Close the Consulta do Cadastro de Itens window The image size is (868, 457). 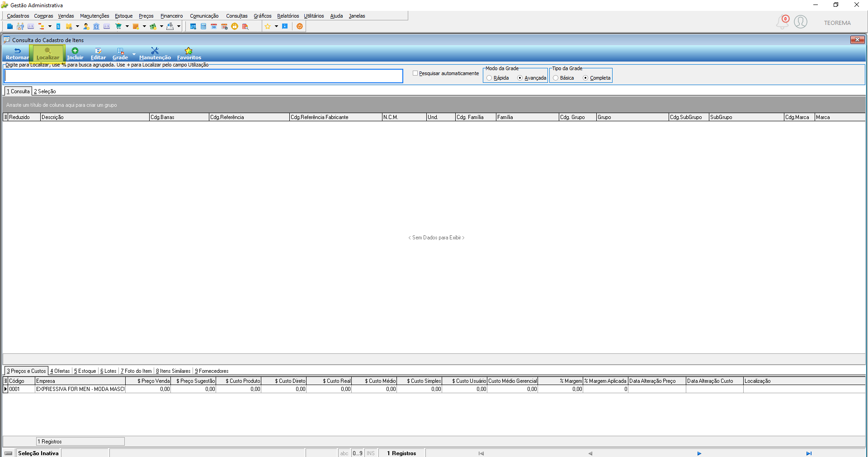coord(857,40)
